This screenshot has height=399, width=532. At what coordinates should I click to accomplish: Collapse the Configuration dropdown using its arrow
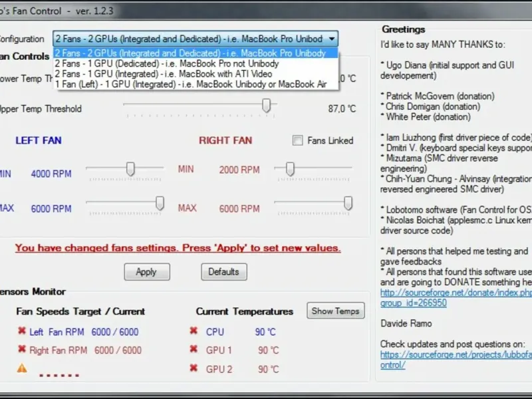(331, 39)
